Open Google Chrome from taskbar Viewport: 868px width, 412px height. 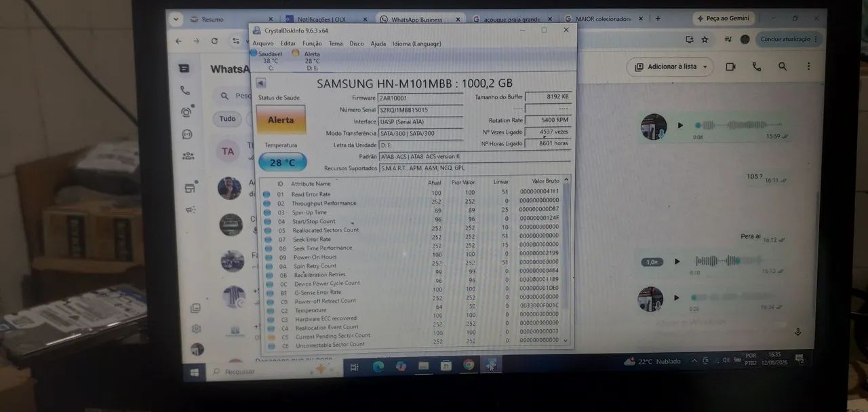click(x=469, y=365)
